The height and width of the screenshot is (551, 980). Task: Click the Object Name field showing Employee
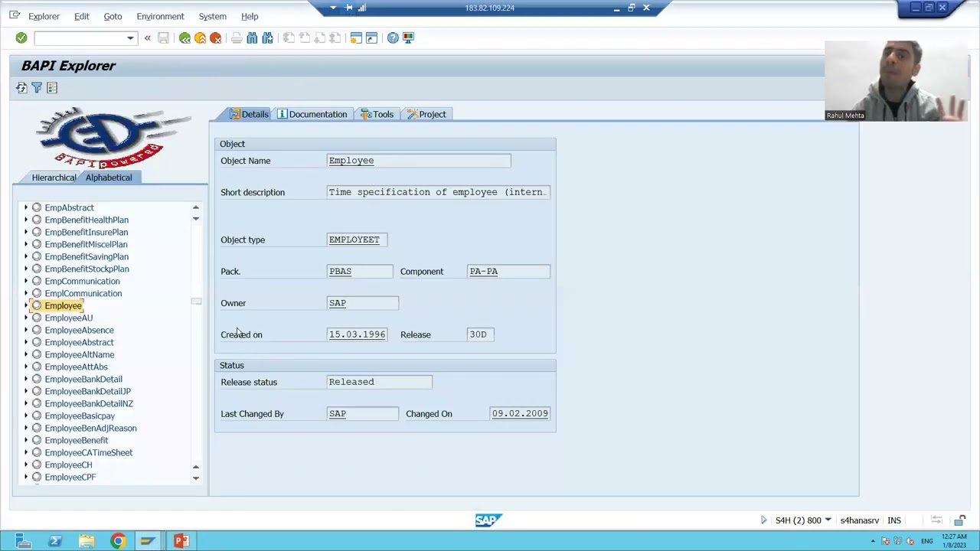[x=419, y=161]
